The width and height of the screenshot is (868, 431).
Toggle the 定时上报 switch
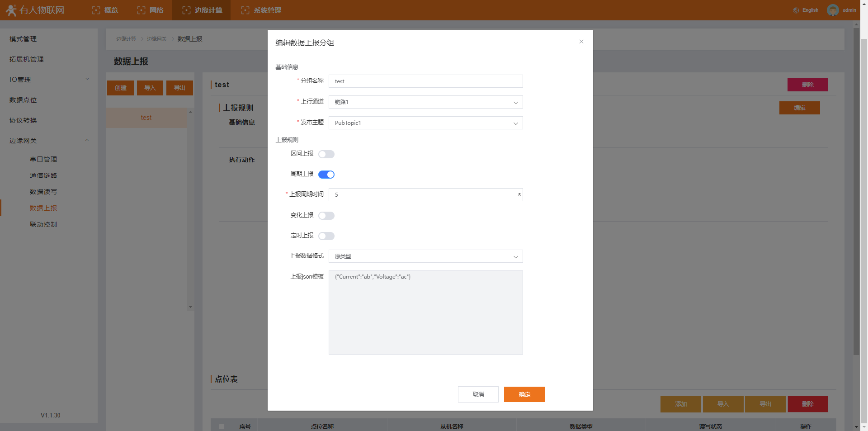pos(326,236)
